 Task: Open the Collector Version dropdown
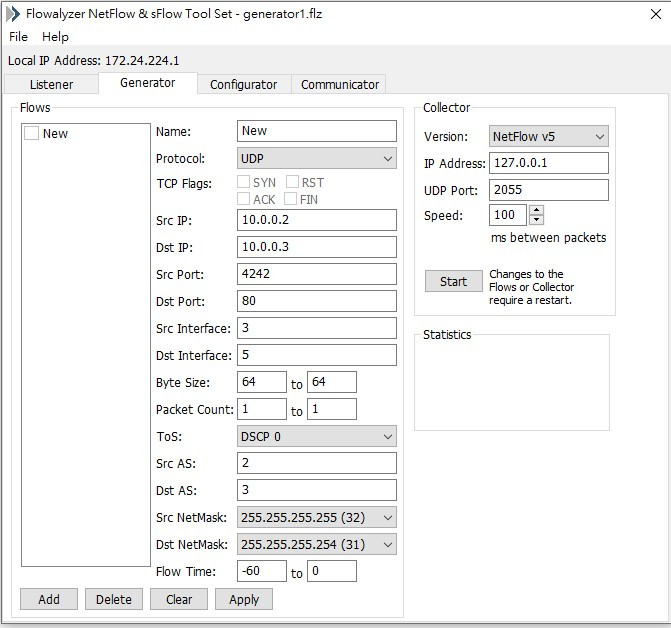[549, 136]
